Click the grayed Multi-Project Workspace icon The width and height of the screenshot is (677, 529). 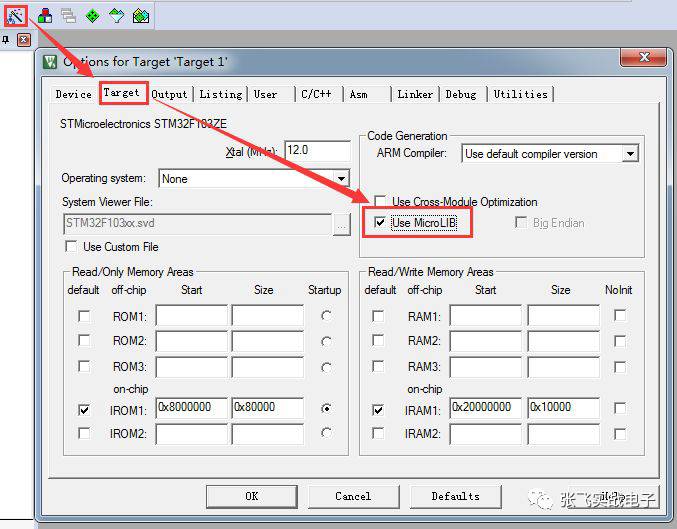coord(69,15)
